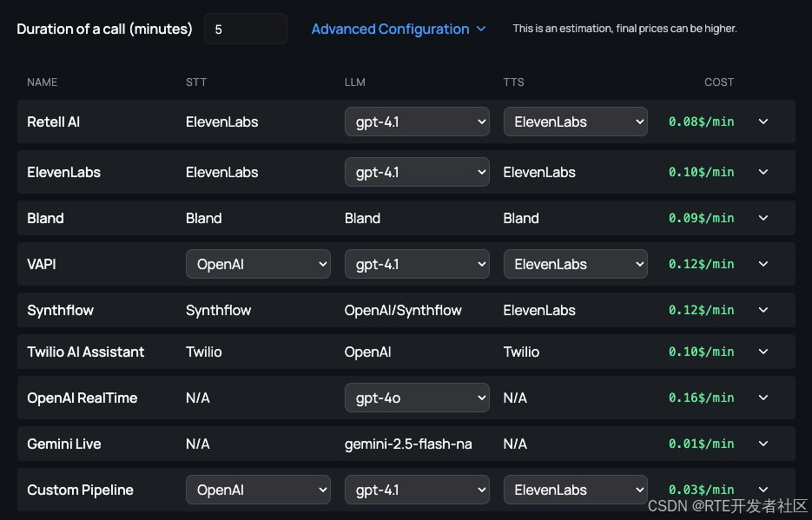Viewport: 812px width, 520px height.
Task: Open Advanced Configuration link
Action: pyautogui.click(x=390, y=29)
